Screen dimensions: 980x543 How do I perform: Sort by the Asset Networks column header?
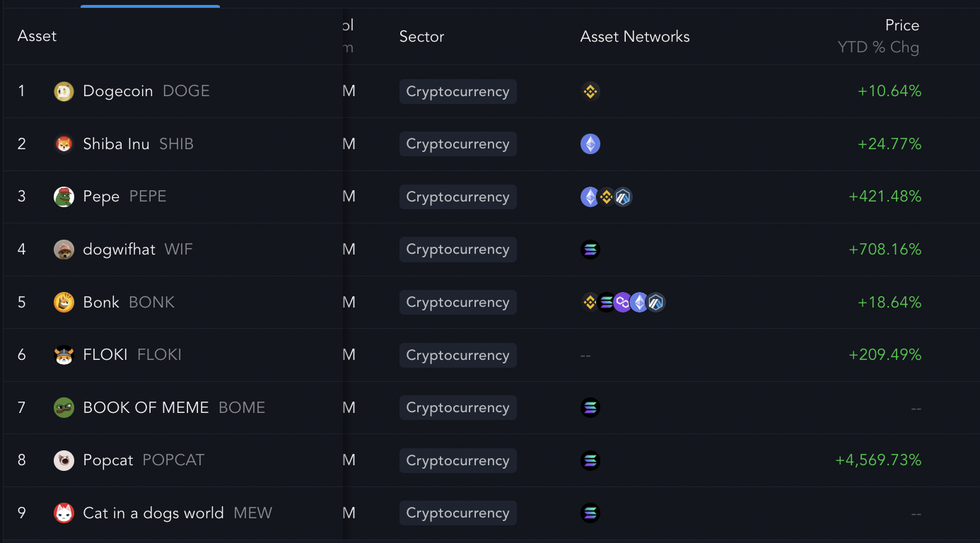(635, 36)
